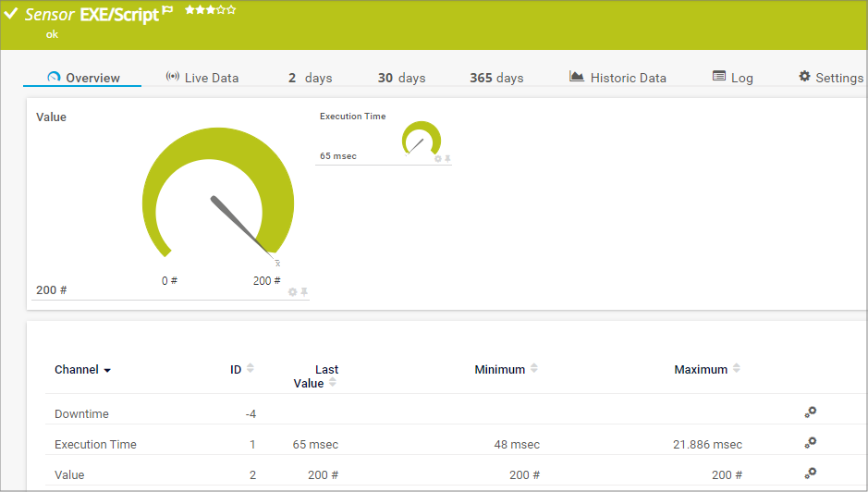The image size is (868, 492).
Task: Set sensor priority to one star
Action: click(x=188, y=10)
